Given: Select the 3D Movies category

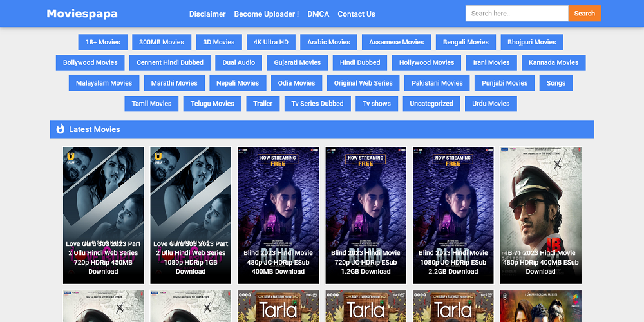Looking at the screenshot, I should pyautogui.click(x=219, y=42).
